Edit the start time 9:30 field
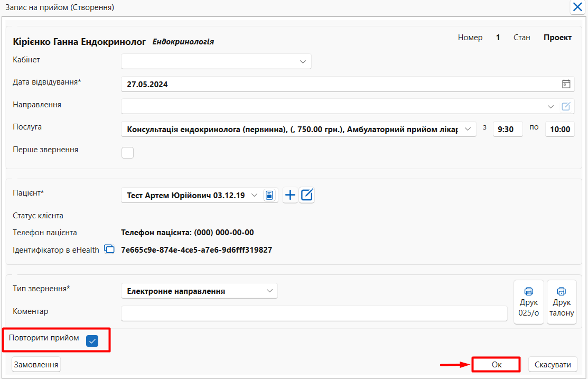Screen dimensions: 588x379 click(x=507, y=129)
